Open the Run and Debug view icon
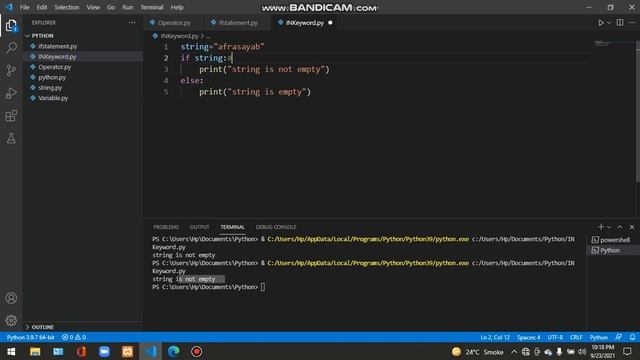This screenshot has height=360, width=640. click(x=11, y=93)
